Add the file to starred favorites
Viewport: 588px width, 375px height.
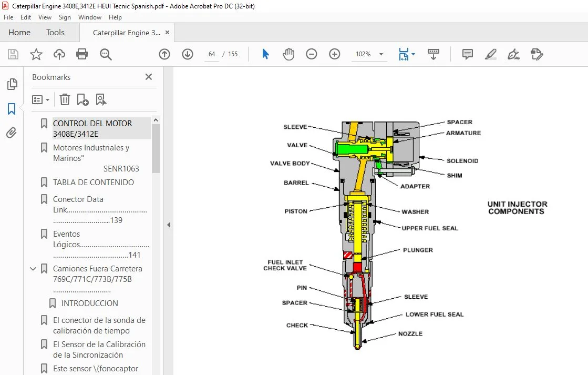[x=36, y=54]
